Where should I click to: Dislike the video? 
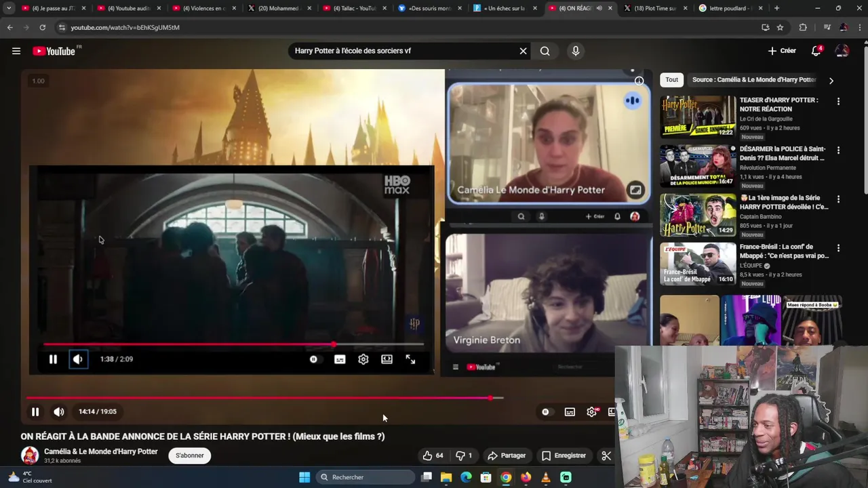point(464,455)
